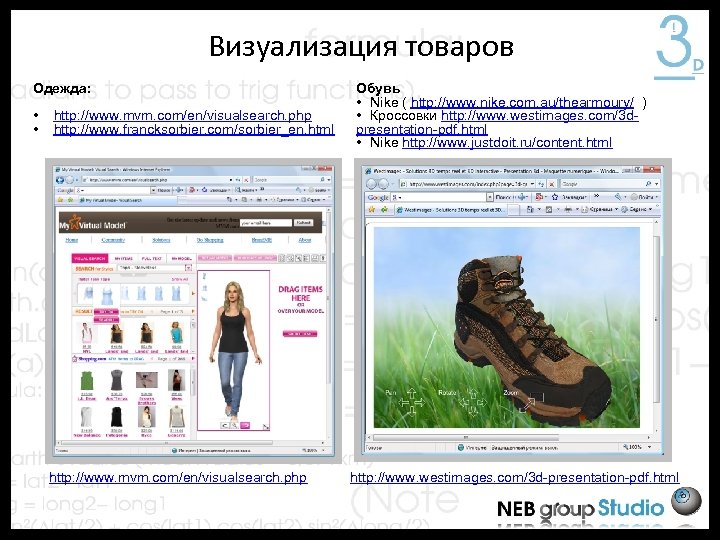The image size is (720, 540).
Task: Click Forward button in Westimages browser
Action: point(384,184)
